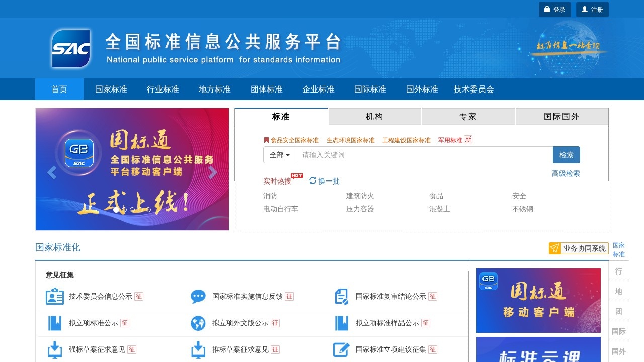
Task: Click the 检索 search button
Action: [x=567, y=155]
